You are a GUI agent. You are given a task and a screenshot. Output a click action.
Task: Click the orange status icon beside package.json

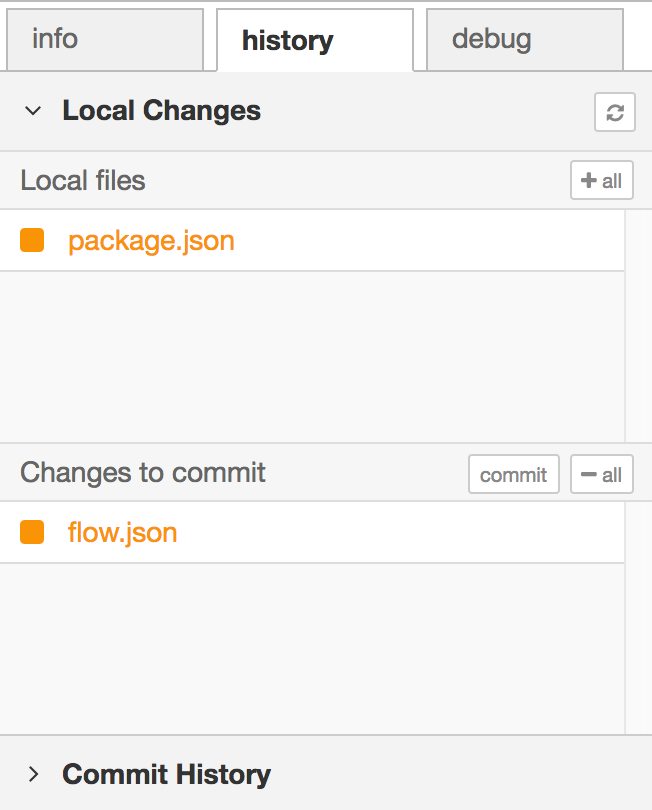[32, 241]
